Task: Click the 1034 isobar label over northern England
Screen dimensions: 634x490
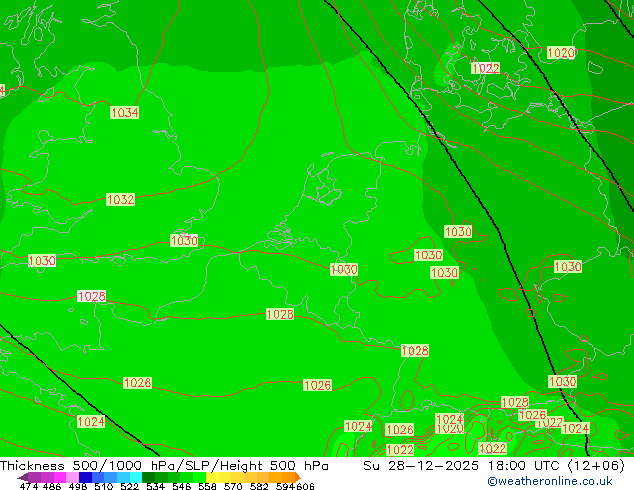Action: coord(125,112)
